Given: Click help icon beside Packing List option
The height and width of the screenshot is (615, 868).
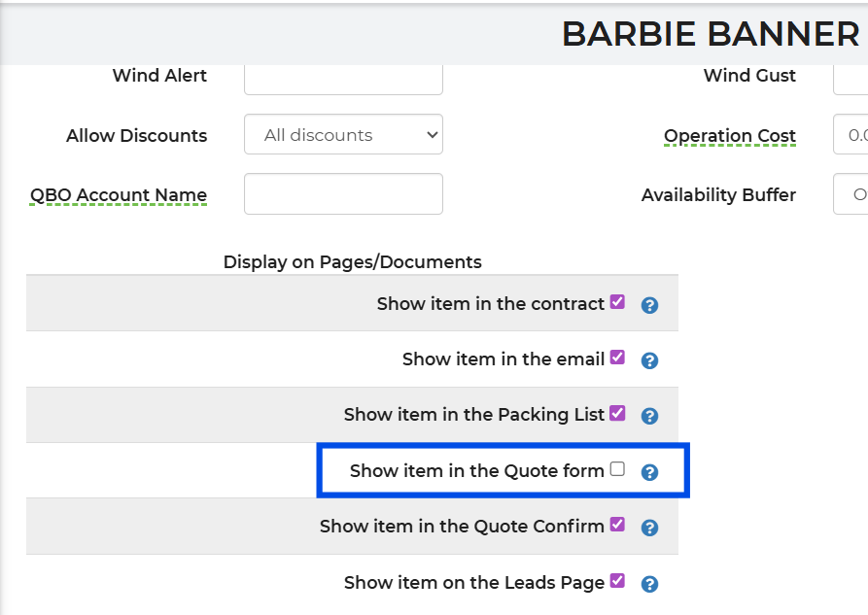Looking at the screenshot, I should [x=650, y=416].
